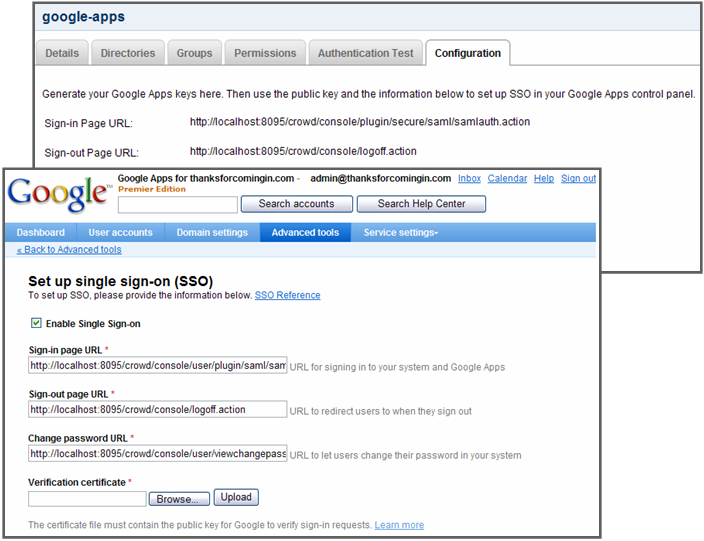
Task: Click the Premier Edition label
Action: click(152, 189)
